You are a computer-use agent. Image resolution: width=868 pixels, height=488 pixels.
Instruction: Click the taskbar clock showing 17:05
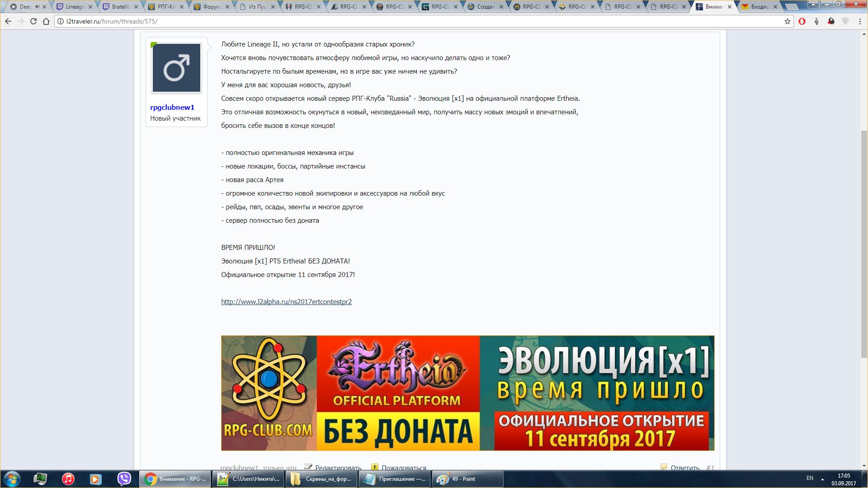point(844,479)
